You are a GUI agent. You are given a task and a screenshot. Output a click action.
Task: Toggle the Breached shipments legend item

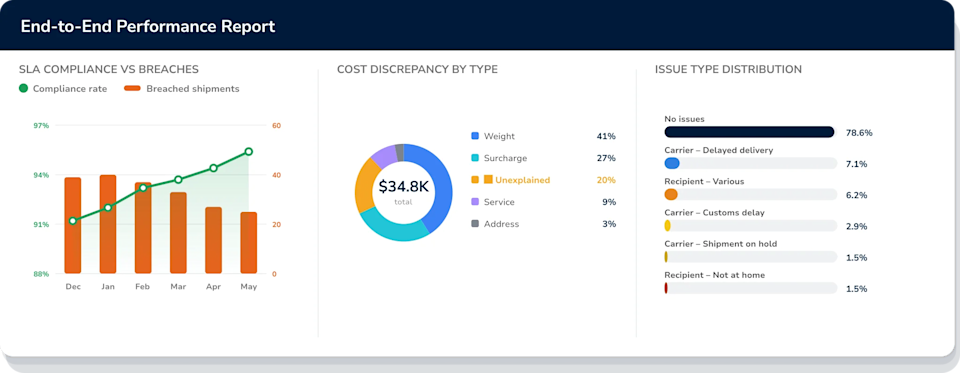click(x=182, y=89)
